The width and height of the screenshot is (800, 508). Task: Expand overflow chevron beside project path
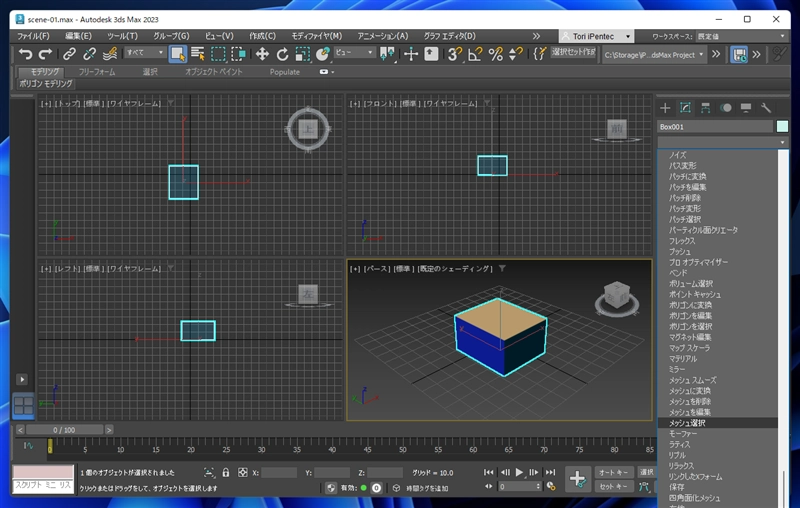716,54
